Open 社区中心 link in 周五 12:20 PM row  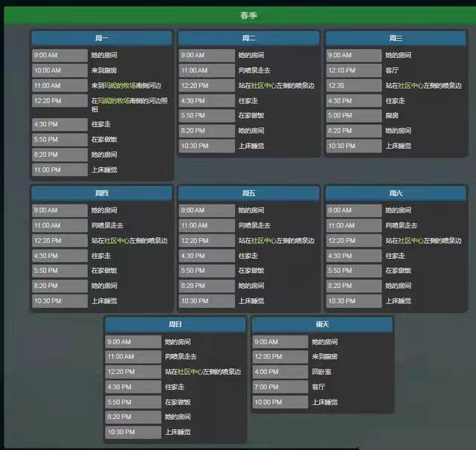tap(264, 240)
